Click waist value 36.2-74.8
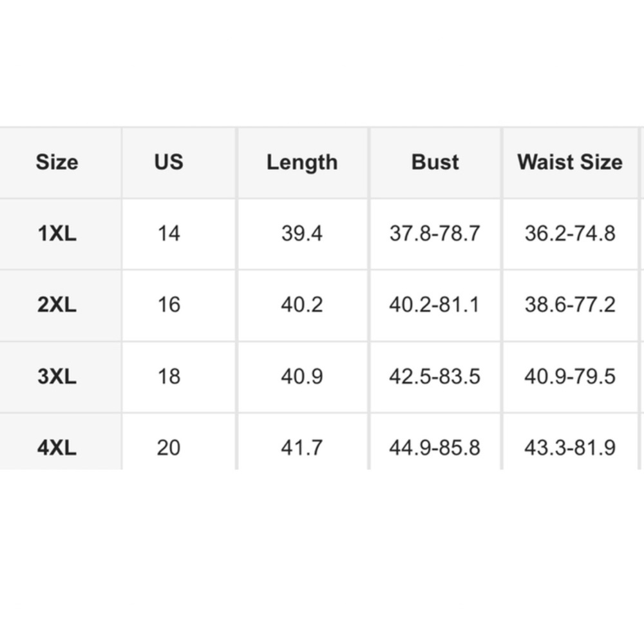The height and width of the screenshot is (644, 644). coord(570,234)
